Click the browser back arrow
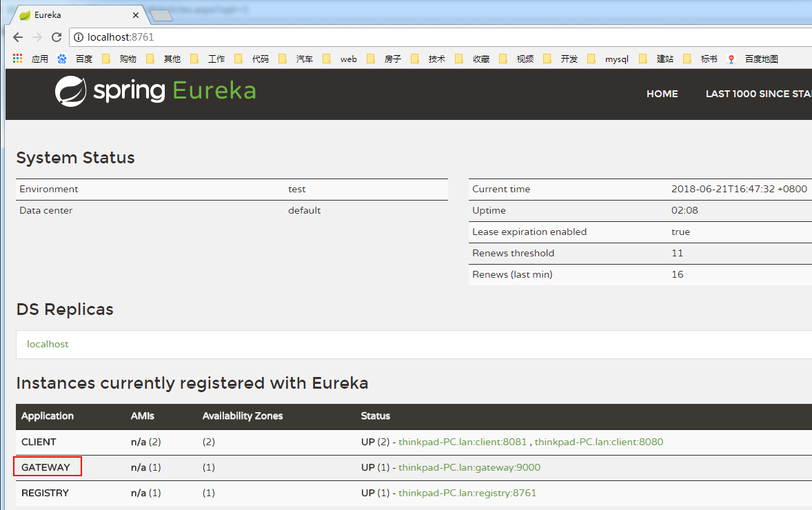 click(18, 37)
